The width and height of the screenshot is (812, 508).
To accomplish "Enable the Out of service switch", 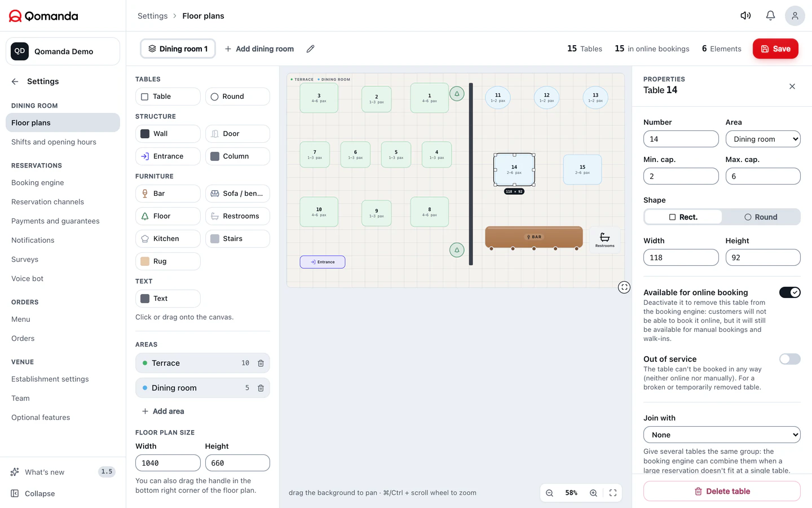I will pyautogui.click(x=789, y=359).
